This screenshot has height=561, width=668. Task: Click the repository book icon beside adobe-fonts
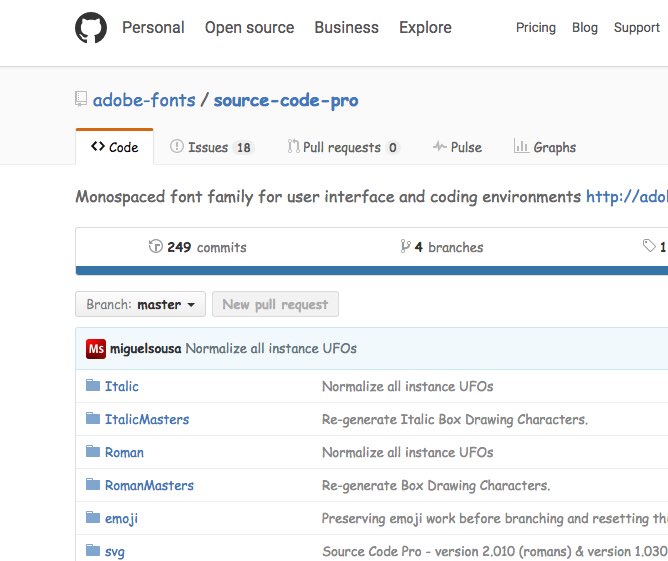click(81, 99)
